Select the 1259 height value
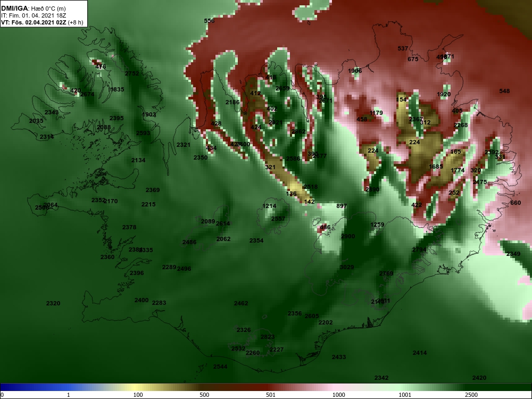This screenshot has width=532, height=399. (377, 225)
